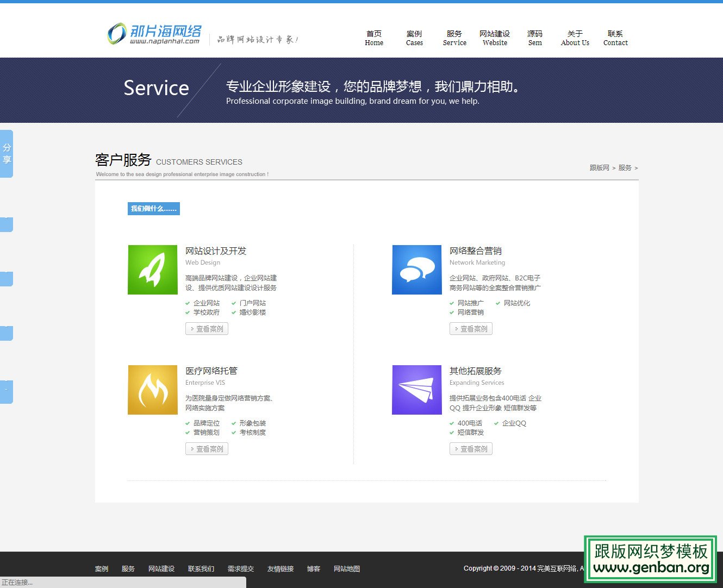723x588 pixels.
Task: Open the 分享 share tab on the sidebar
Action: pyautogui.click(x=7, y=153)
